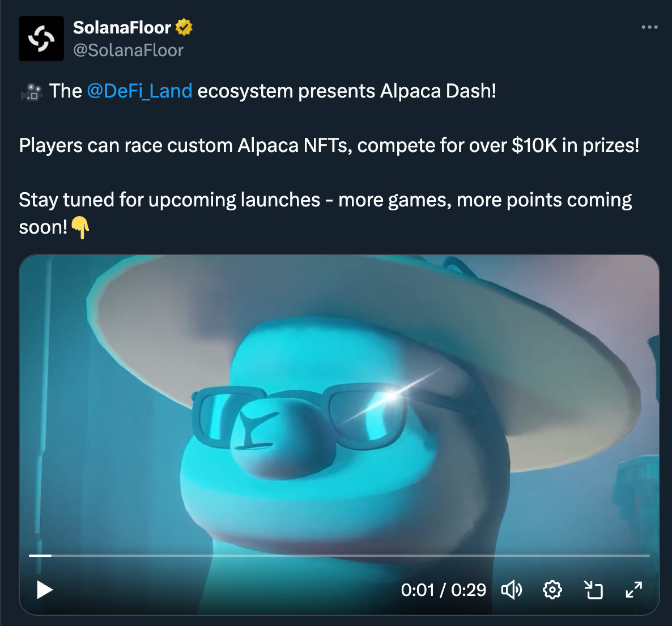
Task: Click the pointing-down hand emoji
Action: coord(80,227)
